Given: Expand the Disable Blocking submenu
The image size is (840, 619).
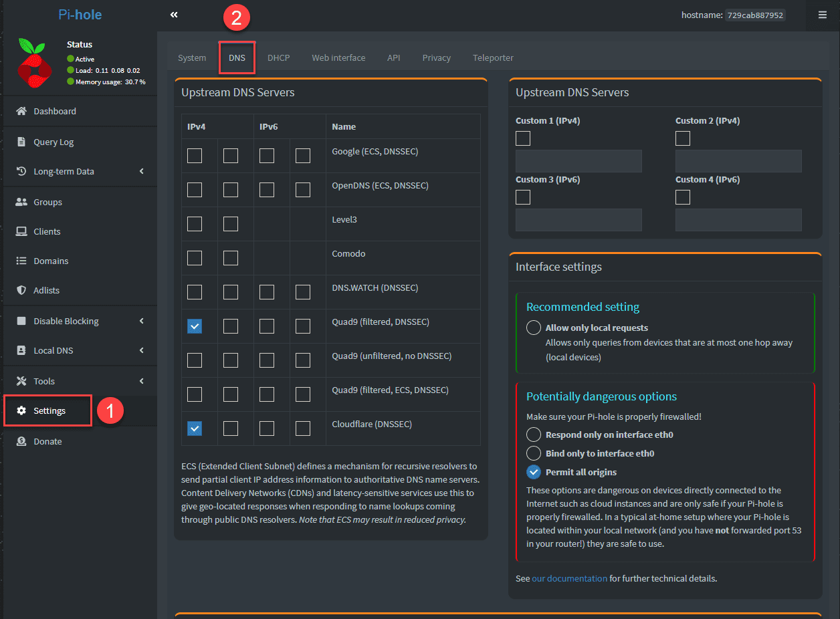Looking at the screenshot, I should point(142,321).
